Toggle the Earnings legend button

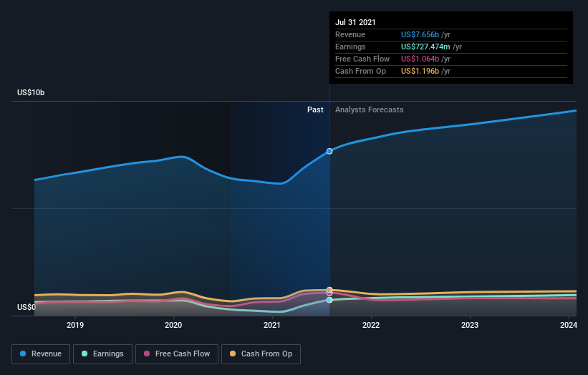[102, 354]
